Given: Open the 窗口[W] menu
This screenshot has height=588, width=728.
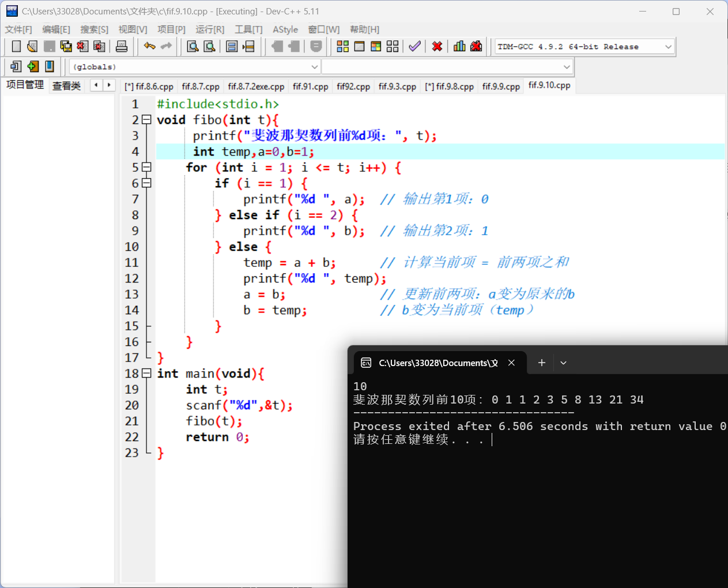Looking at the screenshot, I should 323,29.
